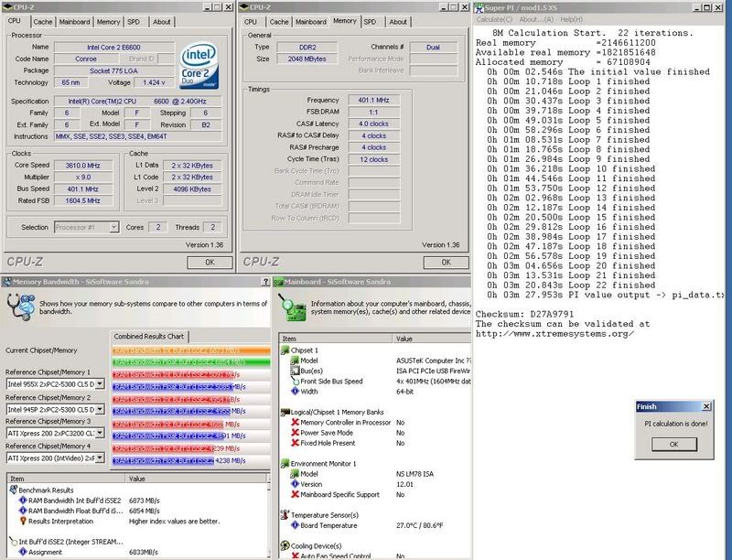This screenshot has height=560, width=732.
Task: Click the Intel Core 2 Duo logo
Action: point(199,65)
